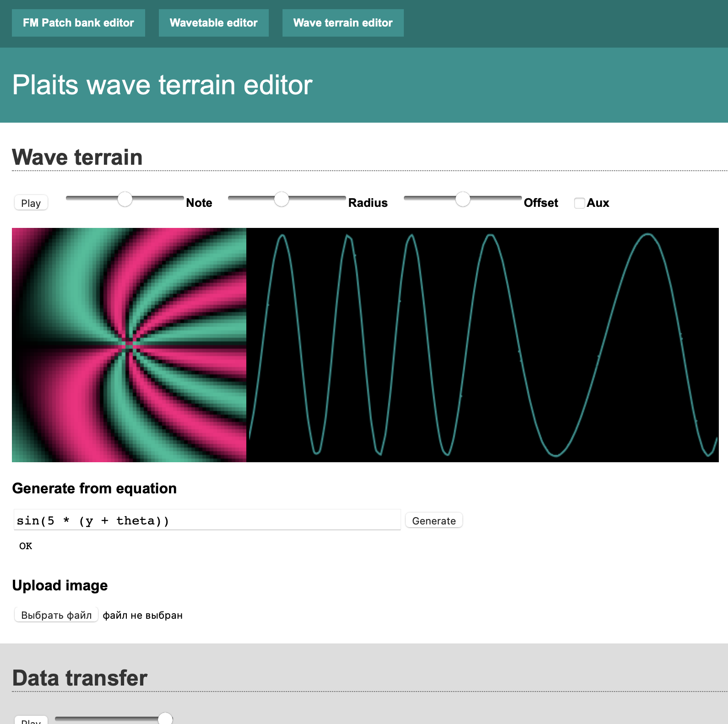Click the Generate from equation heading

click(x=94, y=488)
